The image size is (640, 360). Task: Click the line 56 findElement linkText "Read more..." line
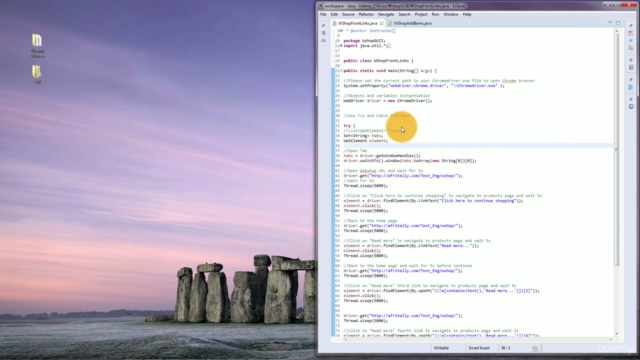point(411,246)
